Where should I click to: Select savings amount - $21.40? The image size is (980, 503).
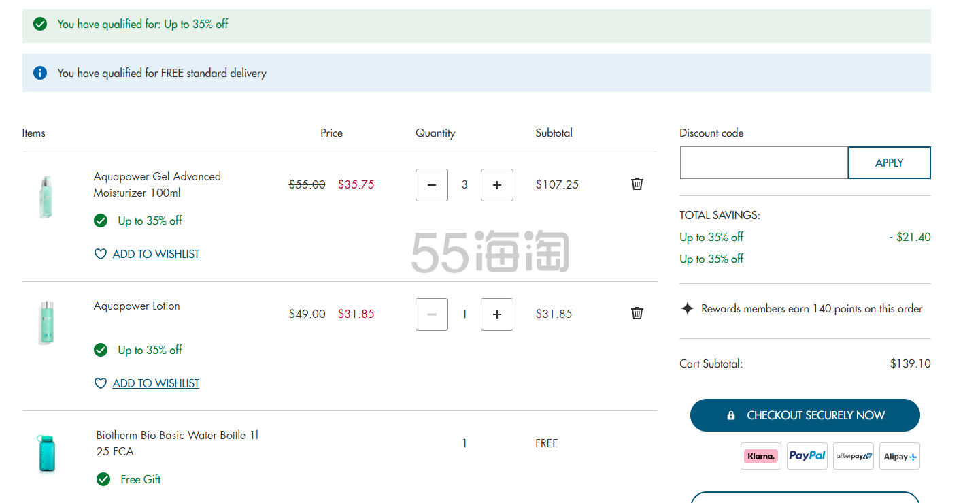coord(910,237)
